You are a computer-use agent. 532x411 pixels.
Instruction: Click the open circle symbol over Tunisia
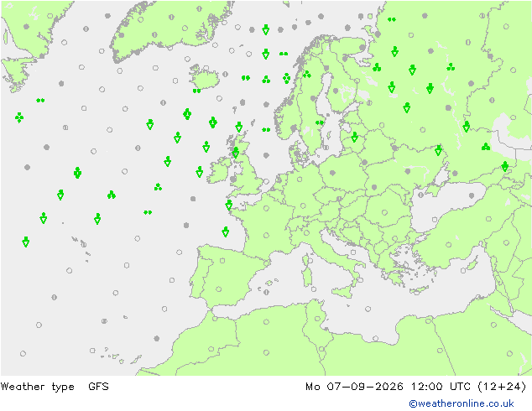click(x=317, y=319)
